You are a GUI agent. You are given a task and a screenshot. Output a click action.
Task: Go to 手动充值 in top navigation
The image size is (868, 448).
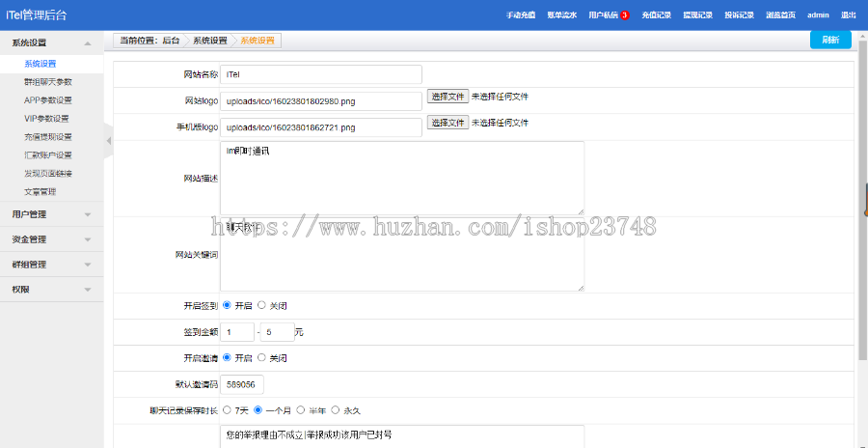[x=521, y=15]
